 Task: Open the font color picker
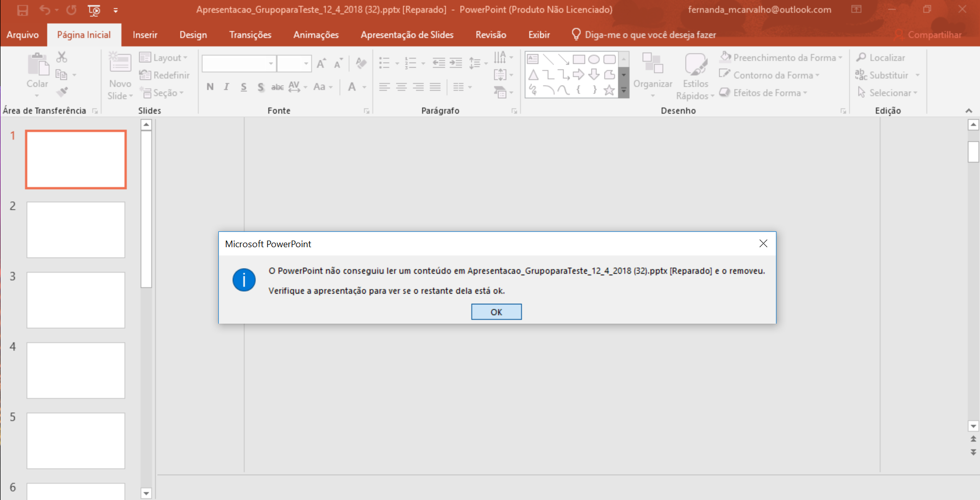tap(357, 87)
